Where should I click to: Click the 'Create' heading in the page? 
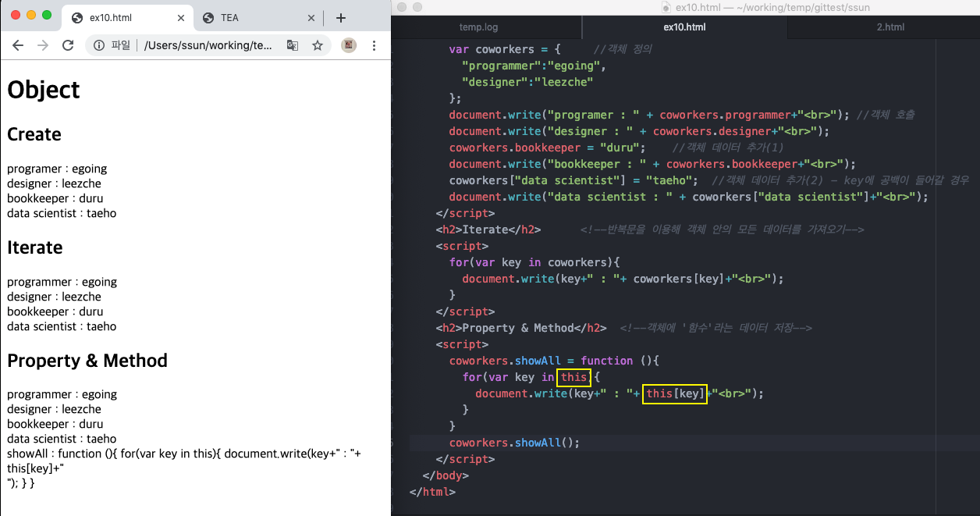34,134
